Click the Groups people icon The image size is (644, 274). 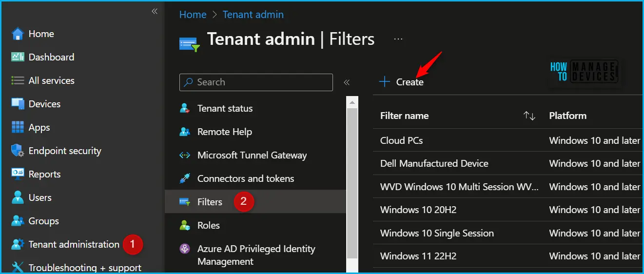pyautogui.click(x=18, y=221)
